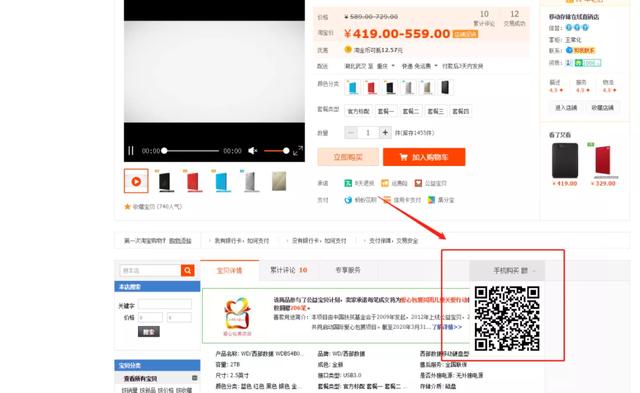Image resolution: width=640 pixels, height=393 pixels.
Task: Click the 蚂蚁花呗 payment icon
Action: pos(348,200)
